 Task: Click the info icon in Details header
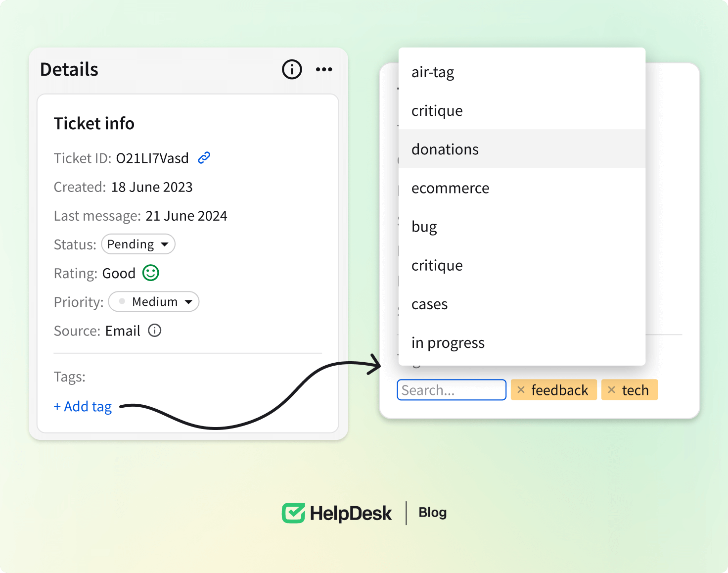click(x=292, y=69)
